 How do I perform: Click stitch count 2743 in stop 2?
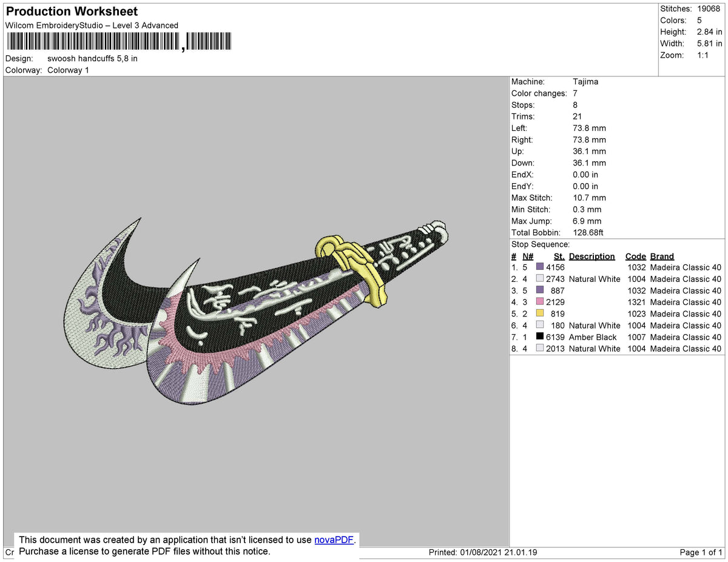[555, 279]
